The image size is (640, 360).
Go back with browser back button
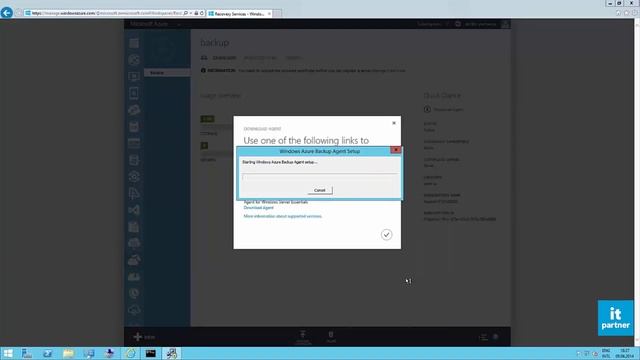[7, 13]
